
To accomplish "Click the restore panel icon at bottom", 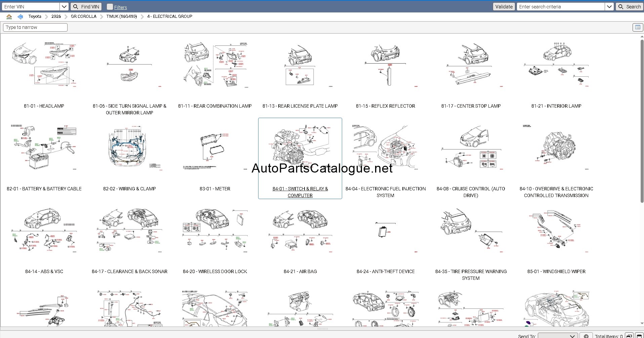I will click(x=629, y=336).
